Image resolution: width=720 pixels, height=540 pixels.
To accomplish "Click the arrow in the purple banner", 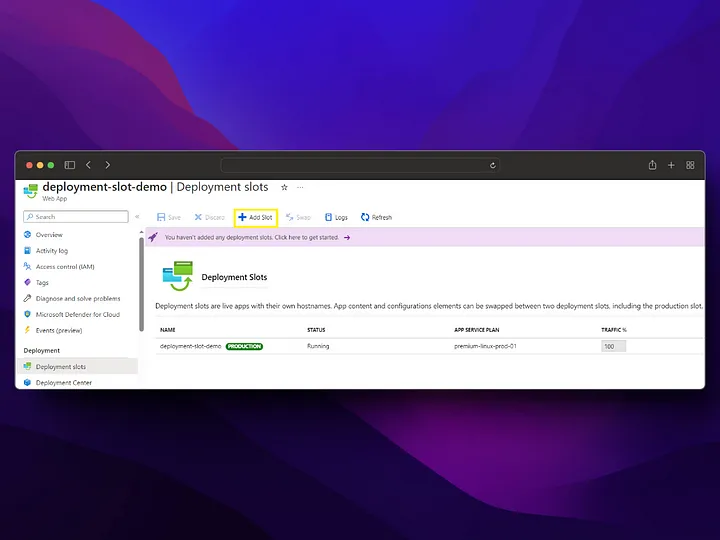I will pos(347,237).
